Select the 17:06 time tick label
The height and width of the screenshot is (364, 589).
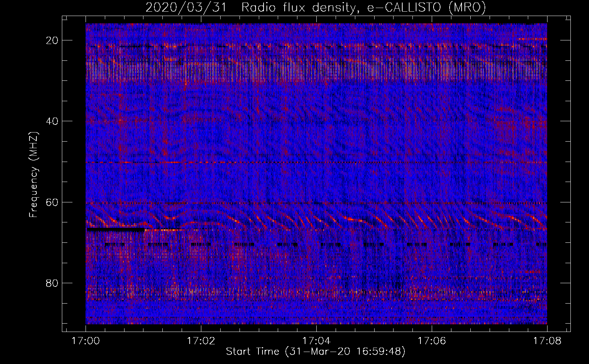click(432, 341)
